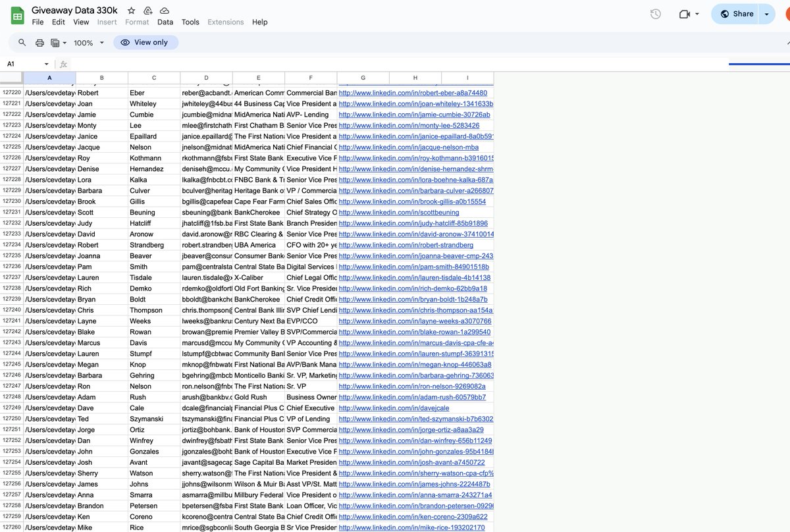
Task: Open the Help menu
Action: click(x=260, y=22)
